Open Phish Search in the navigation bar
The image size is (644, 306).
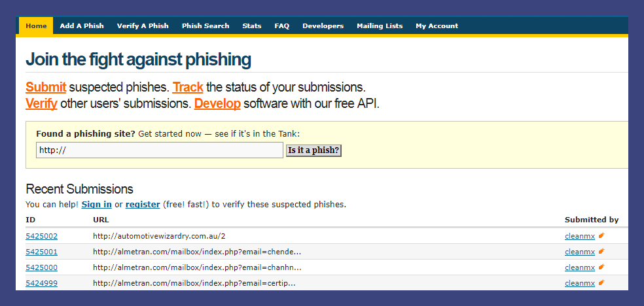(206, 26)
